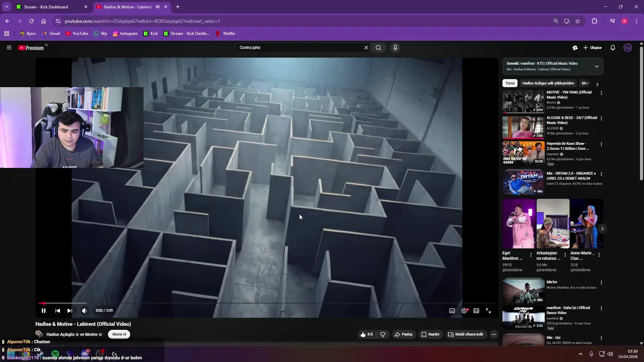Open the Mix'im playlist
The height and width of the screenshot is (362, 644).
(x=523, y=291)
